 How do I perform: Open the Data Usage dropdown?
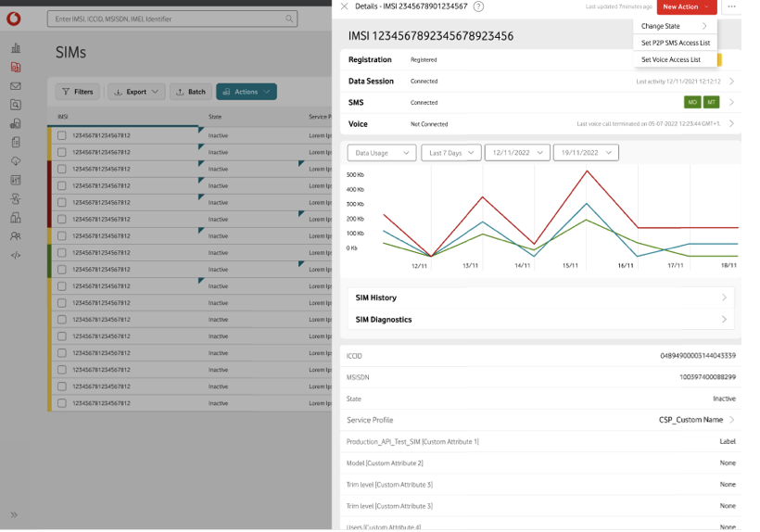[382, 153]
